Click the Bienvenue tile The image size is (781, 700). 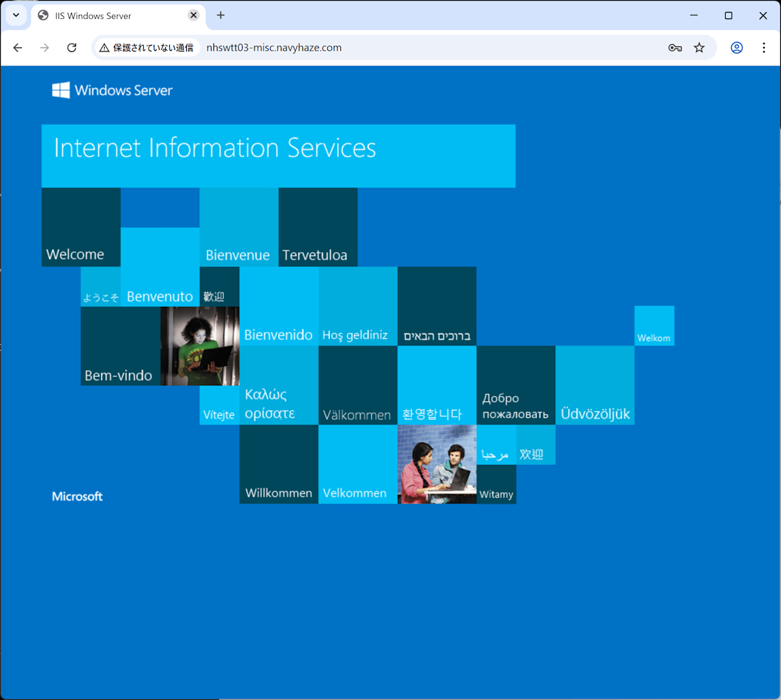tap(239, 227)
